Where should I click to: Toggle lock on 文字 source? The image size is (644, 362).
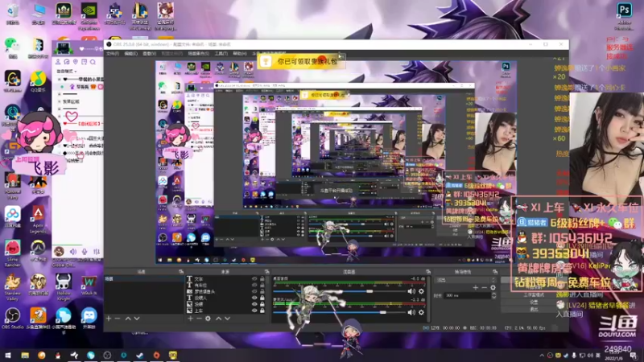point(262,278)
